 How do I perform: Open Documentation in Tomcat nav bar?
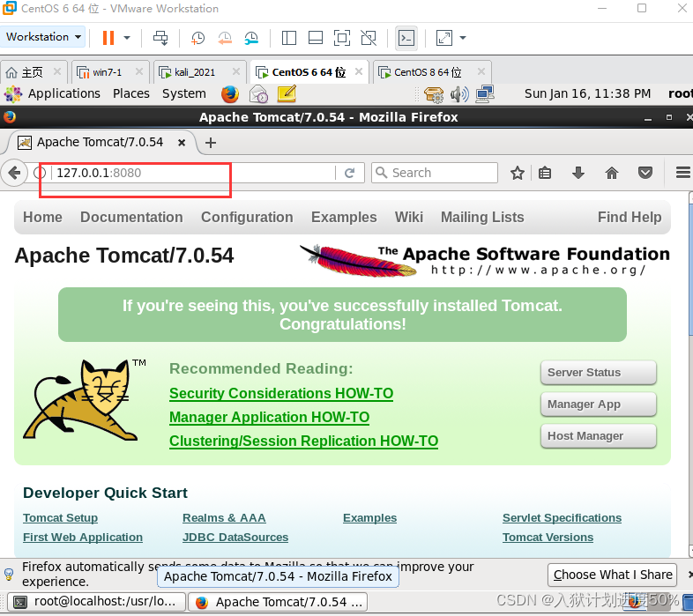[x=131, y=218]
